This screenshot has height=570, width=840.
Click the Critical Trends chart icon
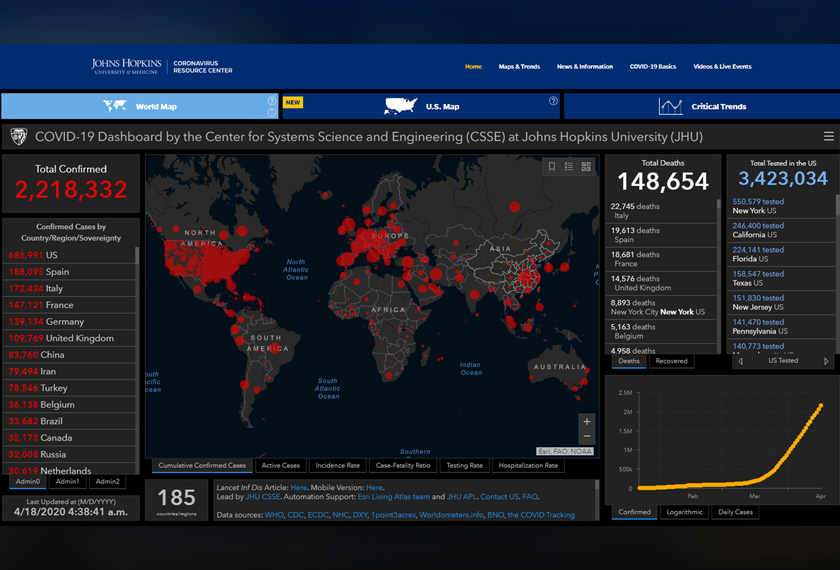(x=670, y=107)
